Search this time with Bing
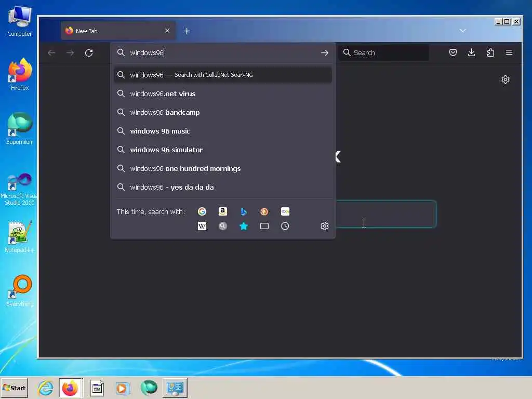532x399 pixels. click(x=243, y=211)
